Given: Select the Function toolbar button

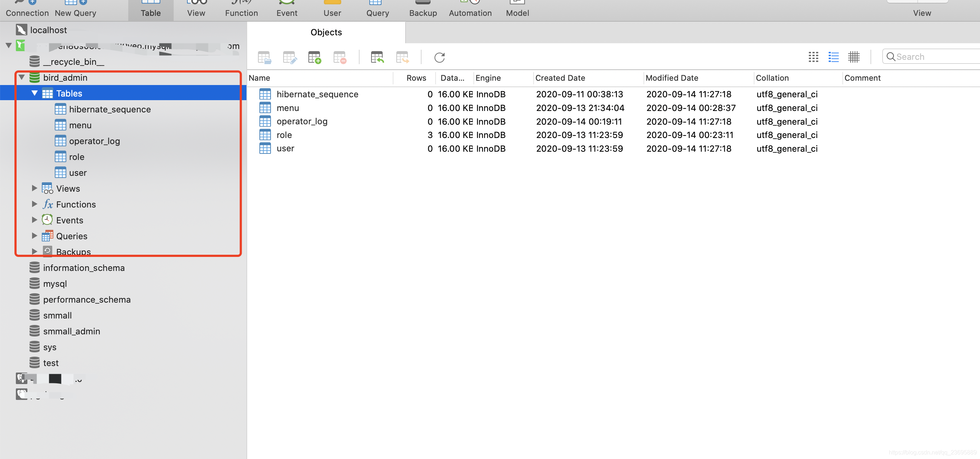Looking at the screenshot, I should pyautogui.click(x=241, y=9).
